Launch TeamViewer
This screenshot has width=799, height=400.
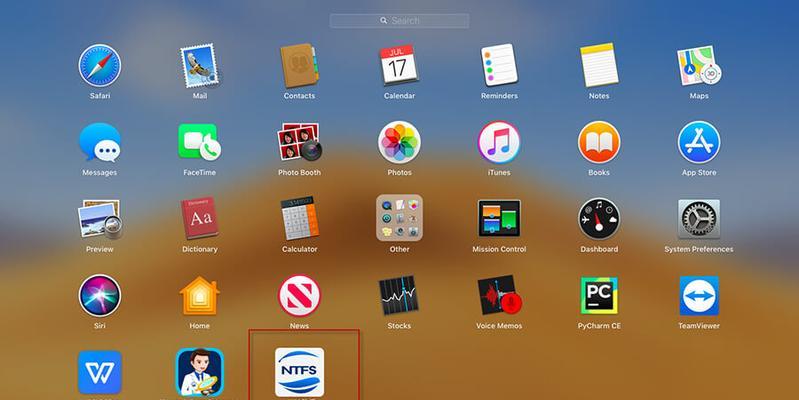pyautogui.click(x=699, y=296)
